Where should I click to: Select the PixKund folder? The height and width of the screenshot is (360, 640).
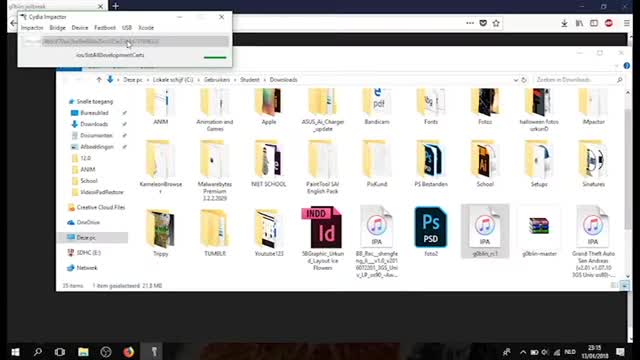pos(377,164)
